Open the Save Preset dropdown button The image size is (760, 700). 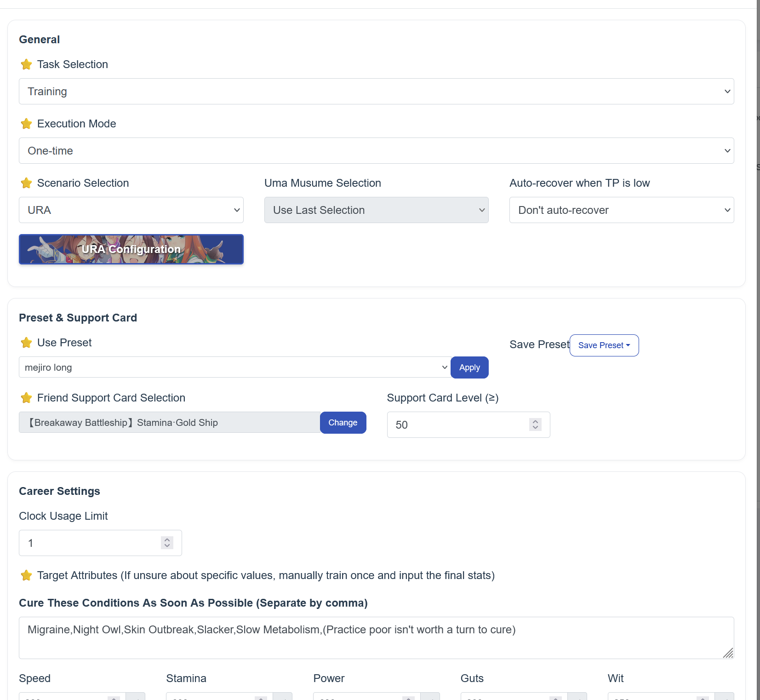pos(604,345)
